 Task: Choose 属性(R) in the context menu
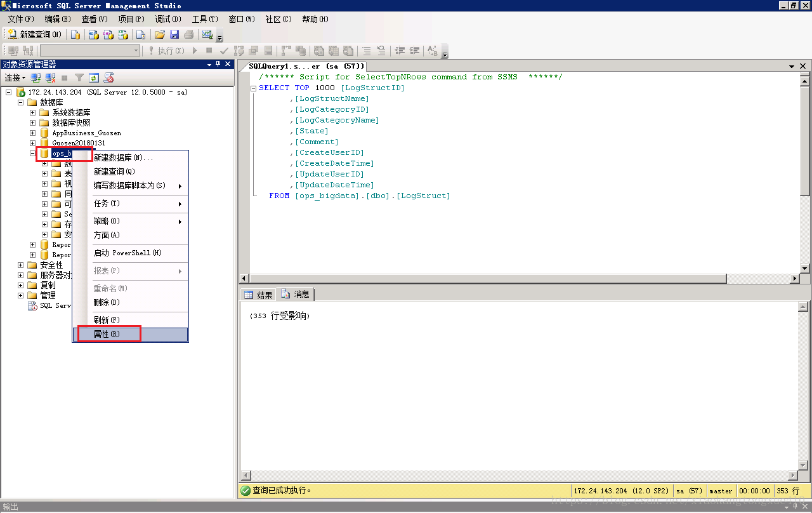pyautogui.click(x=130, y=334)
